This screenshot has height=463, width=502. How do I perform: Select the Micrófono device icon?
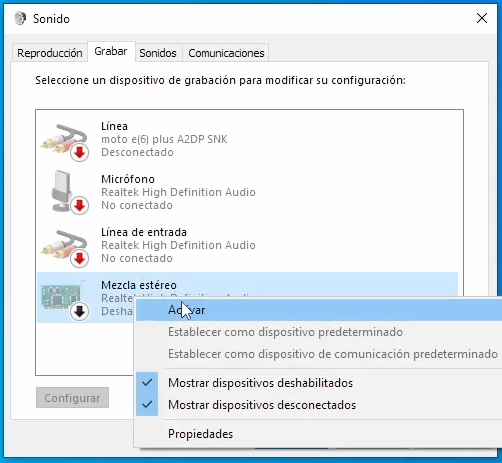coord(69,192)
